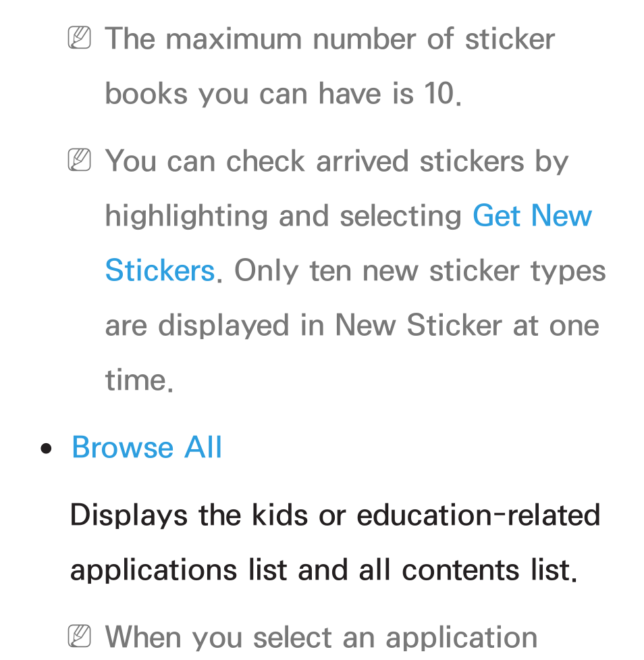The height and width of the screenshot is (660, 644).
Task: Click the bullet point before Browse All
Action: pyautogui.click(x=46, y=449)
